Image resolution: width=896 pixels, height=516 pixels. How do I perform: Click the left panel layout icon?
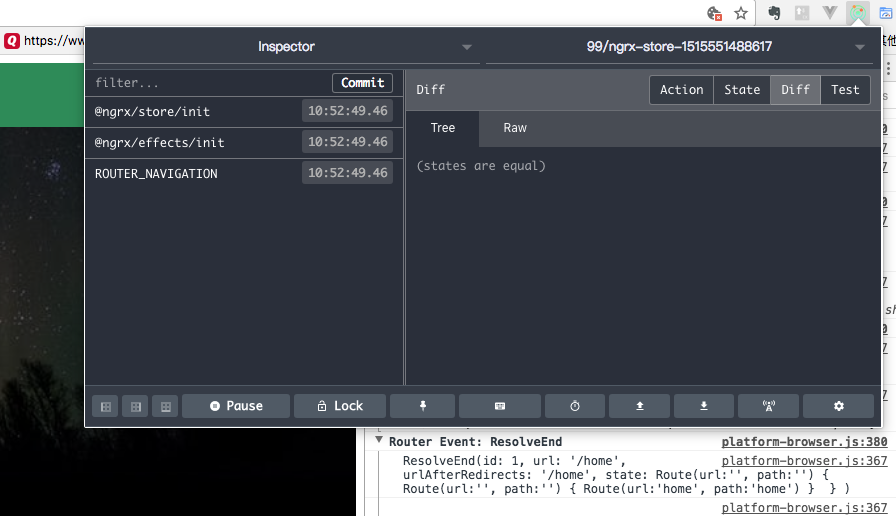[106, 406]
